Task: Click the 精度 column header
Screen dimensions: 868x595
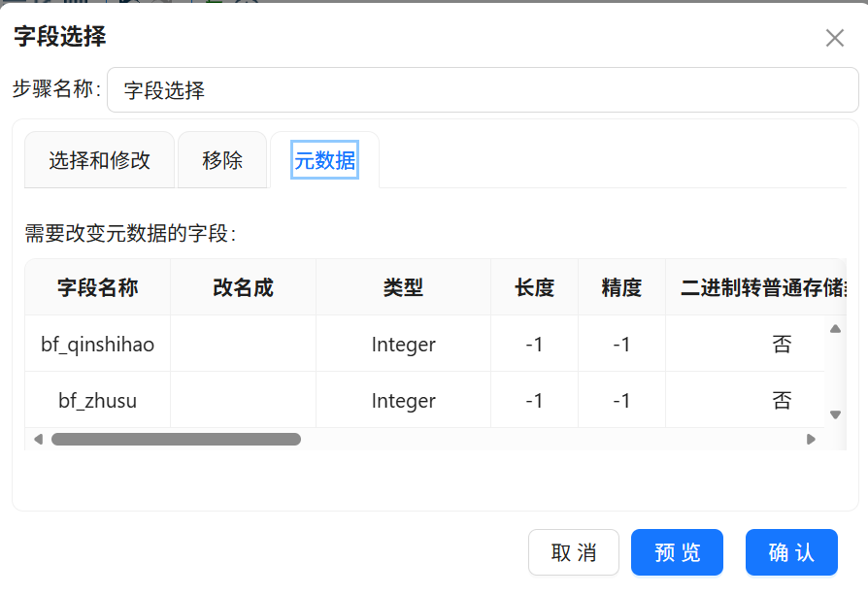Action: tap(621, 287)
